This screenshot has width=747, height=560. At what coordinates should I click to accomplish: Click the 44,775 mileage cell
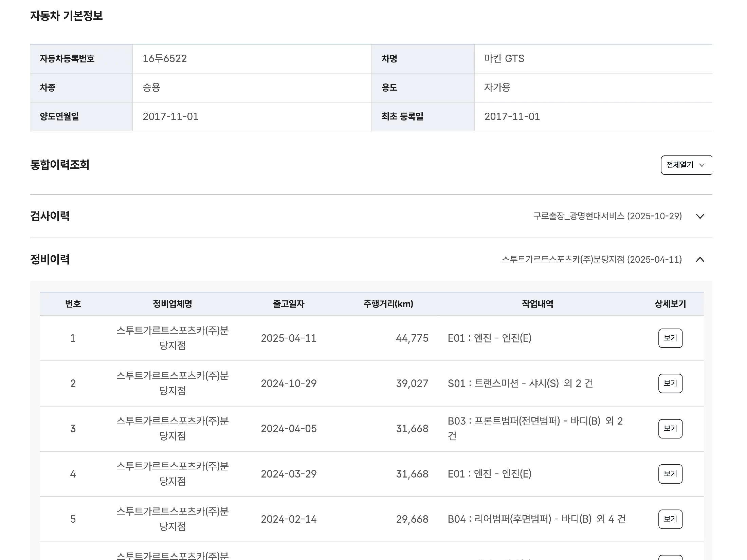pyautogui.click(x=412, y=338)
